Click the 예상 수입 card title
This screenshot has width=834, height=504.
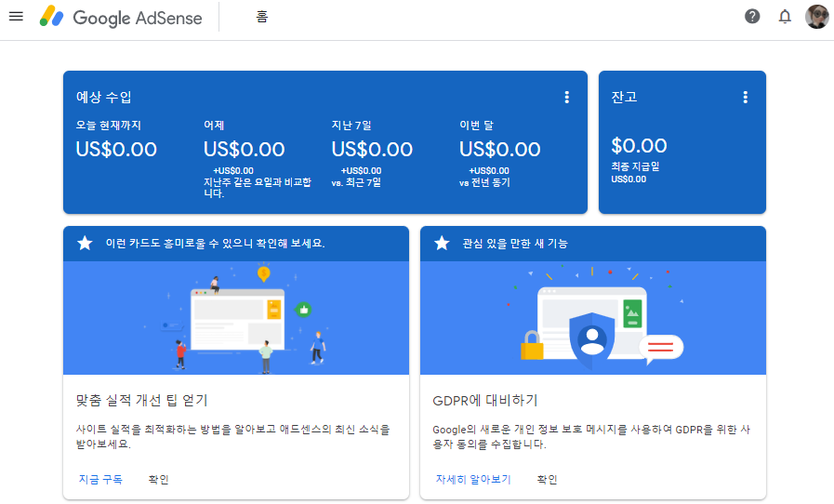[x=104, y=97]
